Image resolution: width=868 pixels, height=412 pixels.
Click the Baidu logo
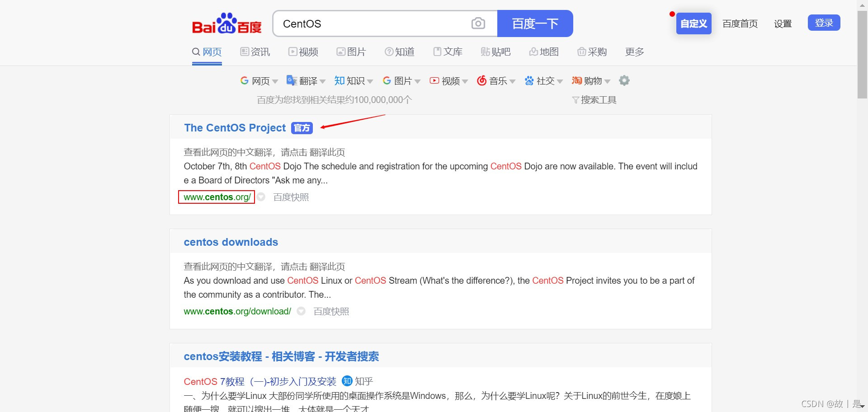227,23
